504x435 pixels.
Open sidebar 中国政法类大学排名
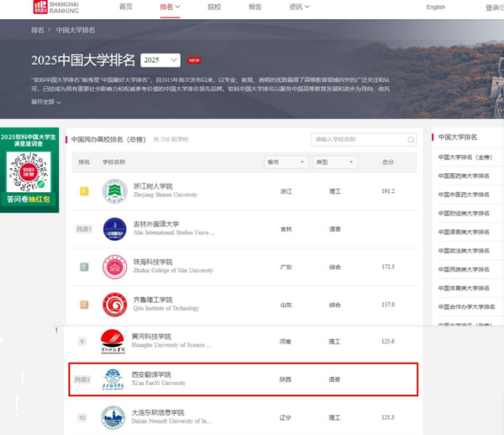[x=464, y=250]
